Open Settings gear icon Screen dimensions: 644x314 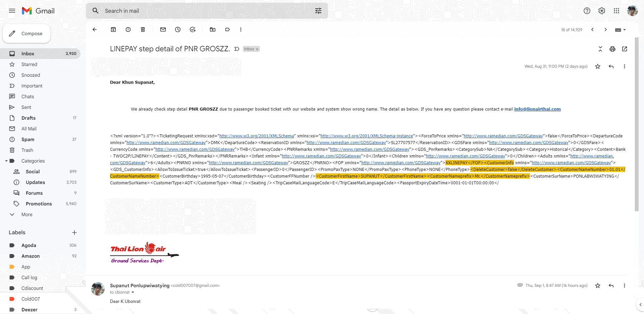602,11
